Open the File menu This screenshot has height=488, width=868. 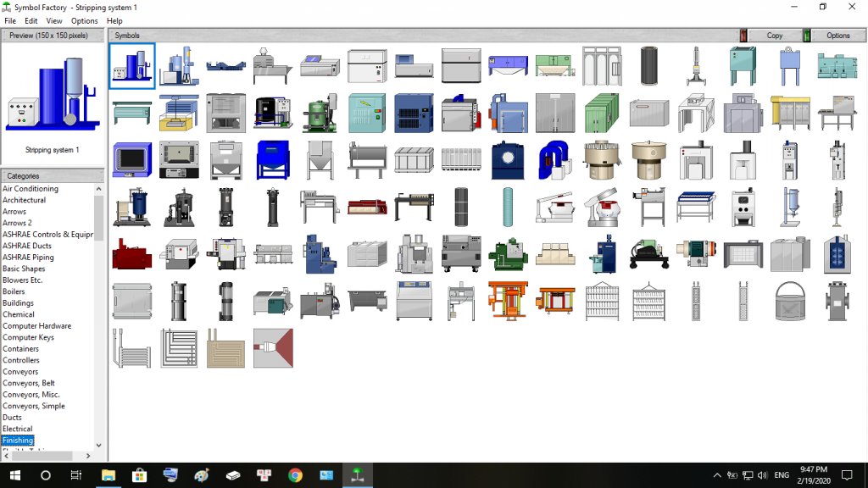click(x=10, y=20)
